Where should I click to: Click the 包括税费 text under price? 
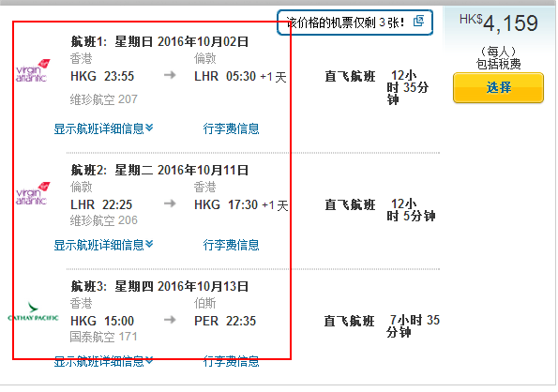(x=498, y=64)
